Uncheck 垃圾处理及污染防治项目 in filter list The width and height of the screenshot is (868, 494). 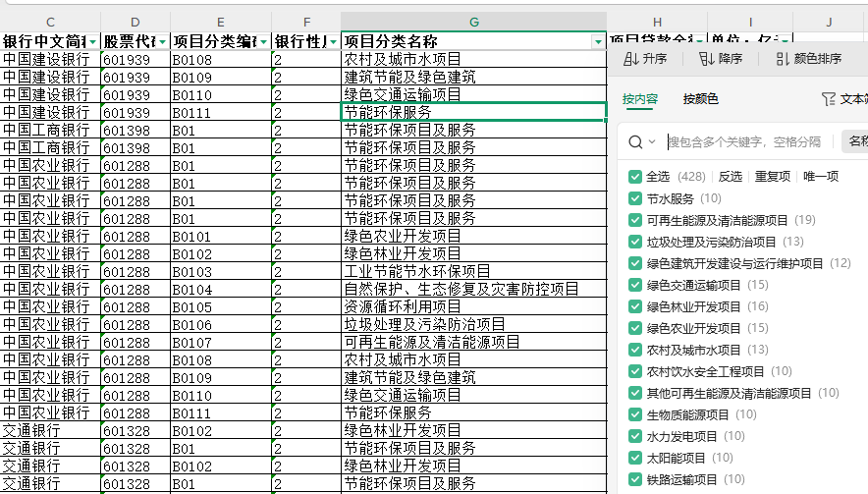click(x=635, y=242)
